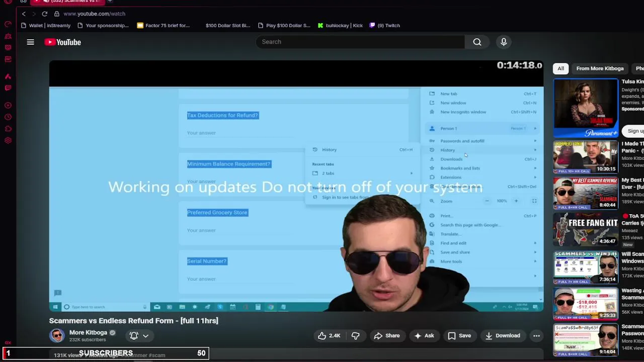Like the video with 2.4K likes
Viewport: 644px width, 362px height.
click(329, 336)
